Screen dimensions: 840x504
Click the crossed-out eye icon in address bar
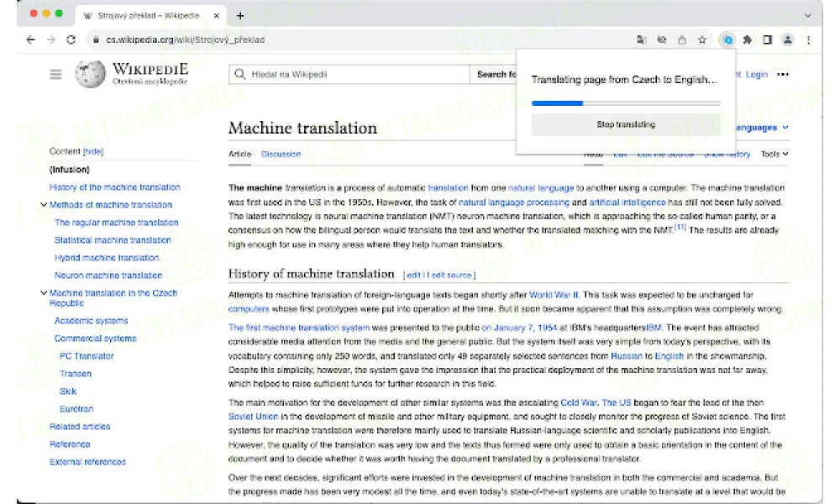click(x=662, y=39)
